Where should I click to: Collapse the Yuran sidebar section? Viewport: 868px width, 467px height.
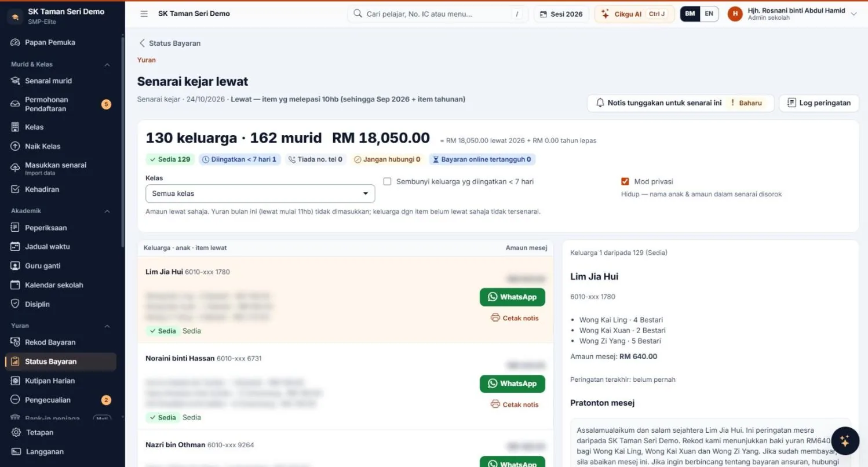click(107, 326)
